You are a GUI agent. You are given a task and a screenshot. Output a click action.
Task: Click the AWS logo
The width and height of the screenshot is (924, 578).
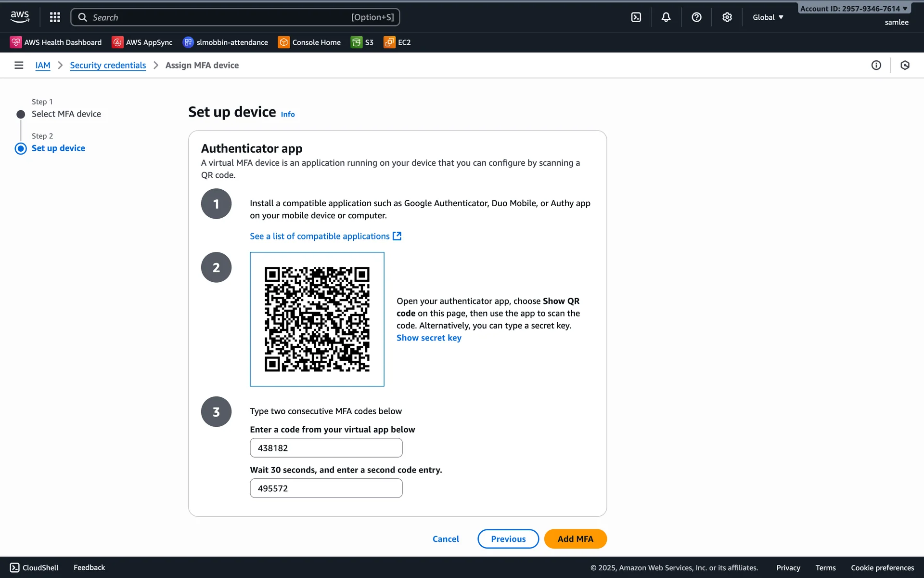(20, 17)
